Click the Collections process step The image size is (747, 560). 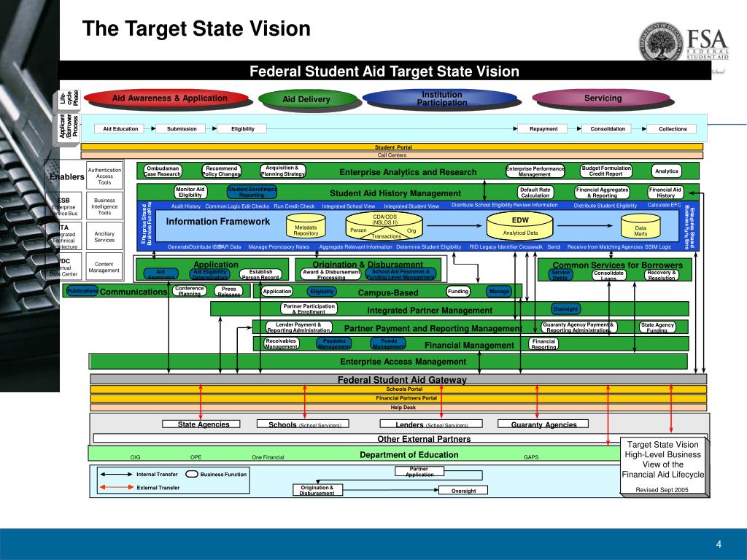click(x=672, y=128)
